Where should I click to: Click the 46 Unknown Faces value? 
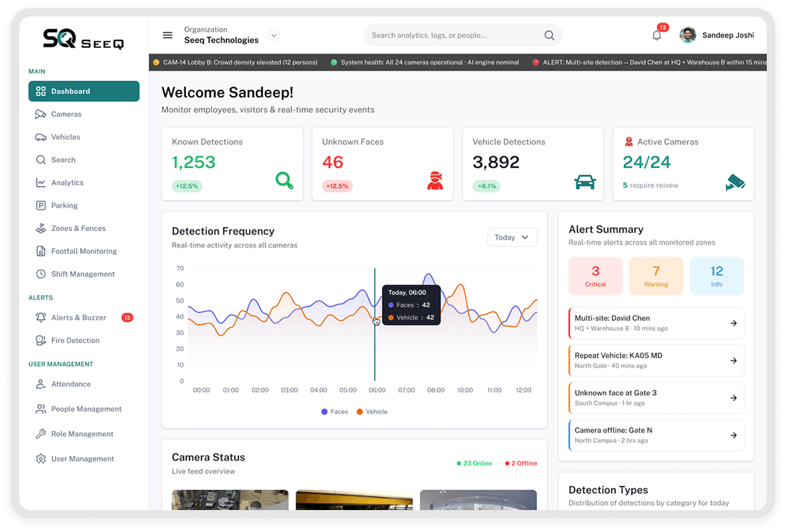pyautogui.click(x=333, y=162)
